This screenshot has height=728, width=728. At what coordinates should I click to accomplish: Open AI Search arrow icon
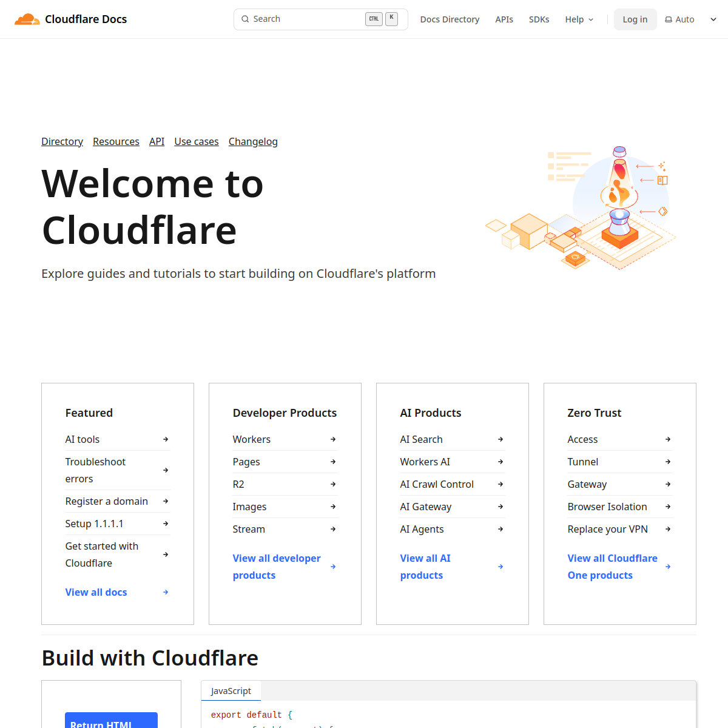[500, 439]
